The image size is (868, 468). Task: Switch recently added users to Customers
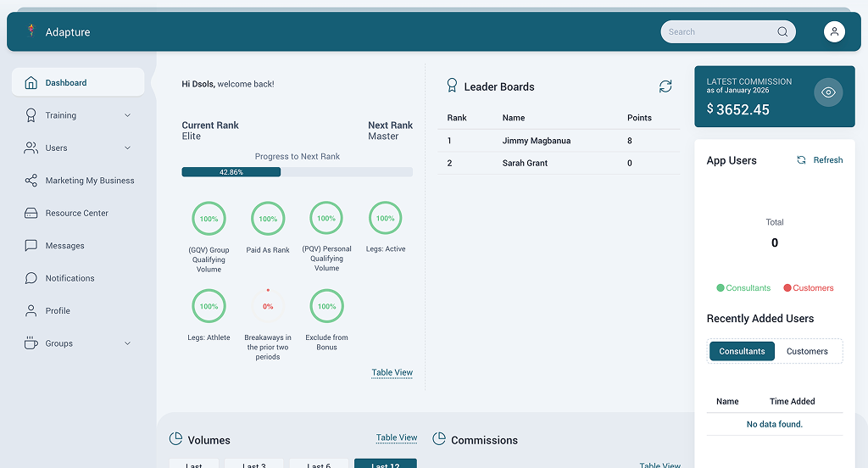[x=807, y=351]
